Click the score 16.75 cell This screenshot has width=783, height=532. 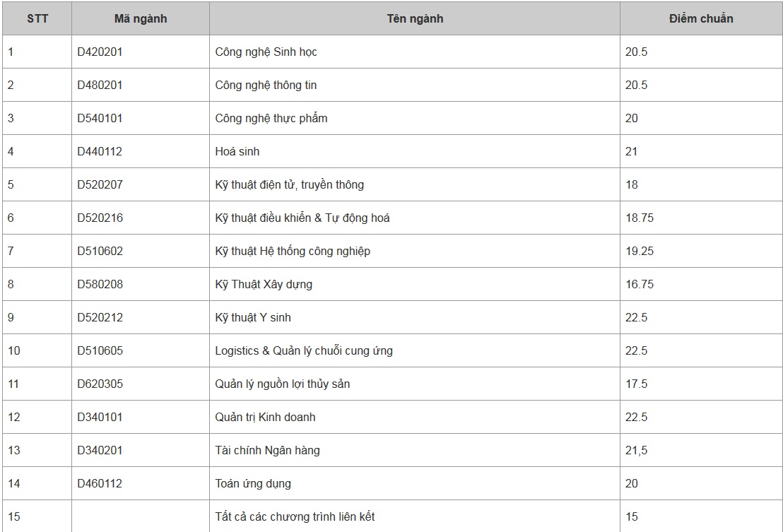[x=640, y=285]
